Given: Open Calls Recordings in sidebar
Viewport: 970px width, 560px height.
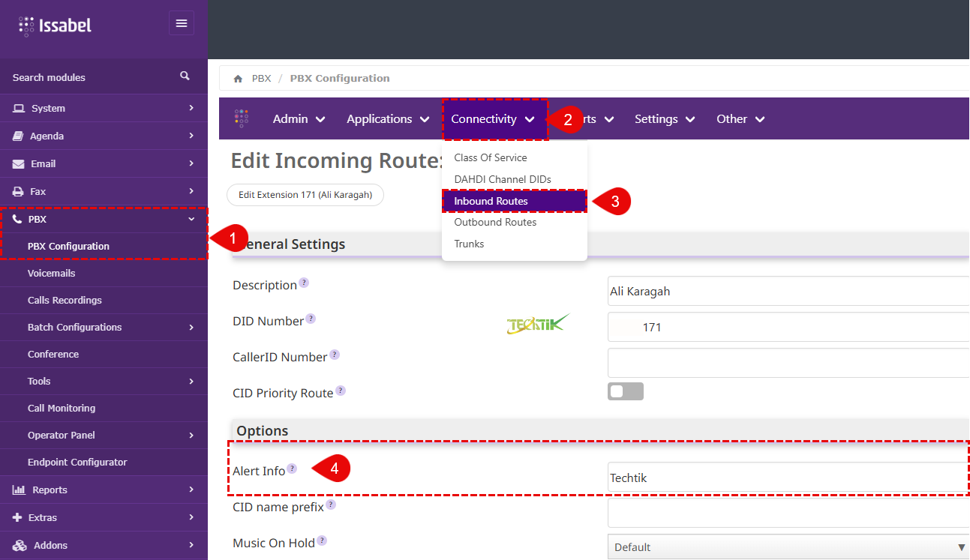Looking at the screenshot, I should [x=65, y=300].
